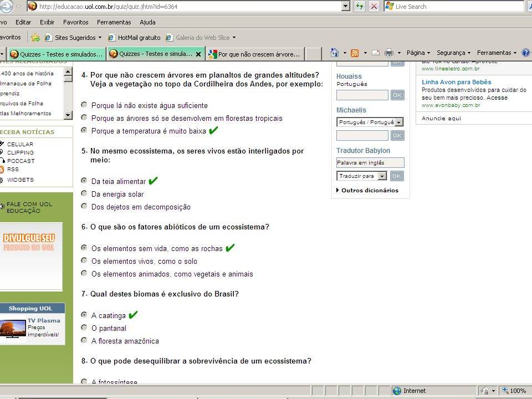
Task: Select 'Dos dejetos em decomposição' option
Action: click(84, 206)
